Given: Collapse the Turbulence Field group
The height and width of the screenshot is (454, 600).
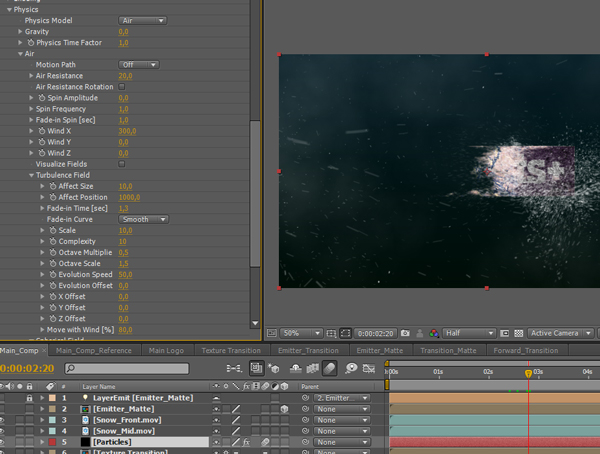Looking at the screenshot, I should [x=31, y=175].
